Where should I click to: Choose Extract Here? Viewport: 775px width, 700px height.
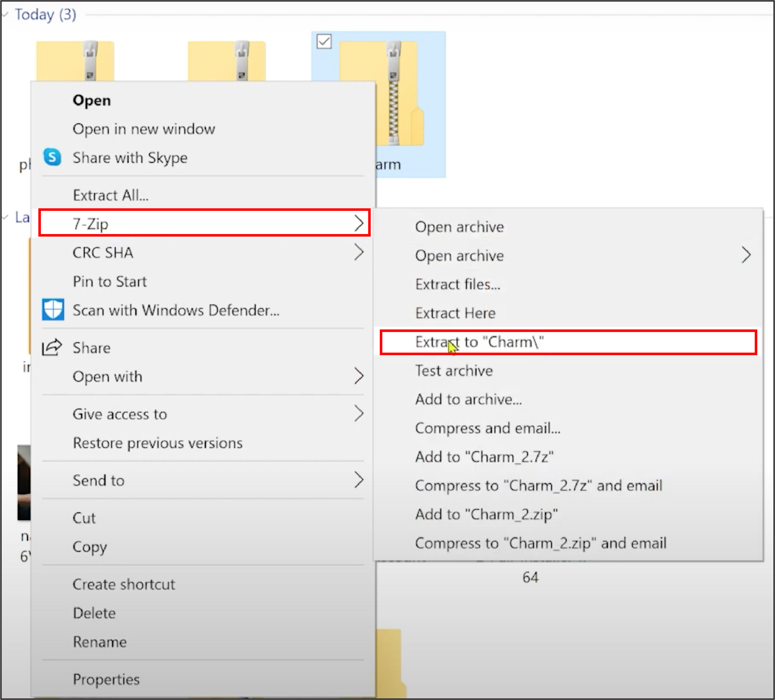point(568,313)
